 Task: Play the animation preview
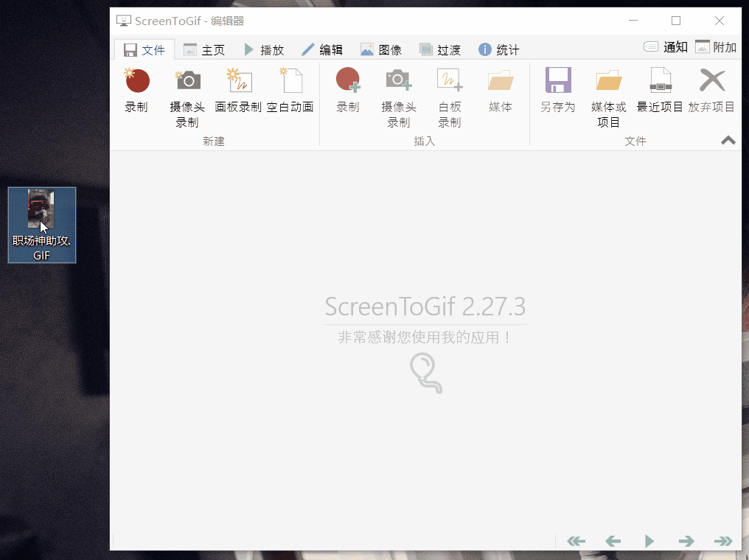point(649,541)
